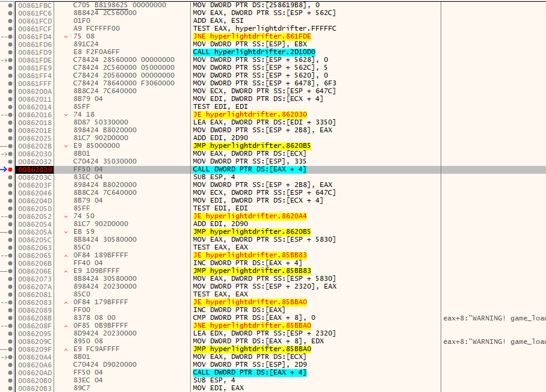Click the jump-target arrow left of 00861FDE
Viewport: 546px width, 392px height.
pos(4,60)
